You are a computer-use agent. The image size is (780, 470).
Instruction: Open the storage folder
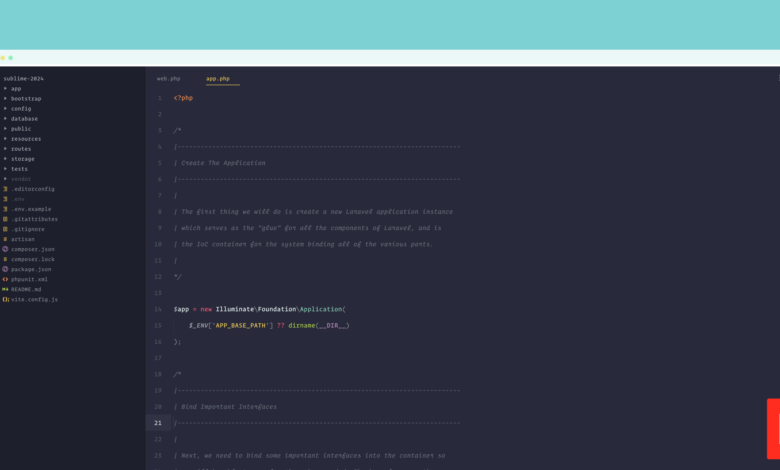[23, 159]
